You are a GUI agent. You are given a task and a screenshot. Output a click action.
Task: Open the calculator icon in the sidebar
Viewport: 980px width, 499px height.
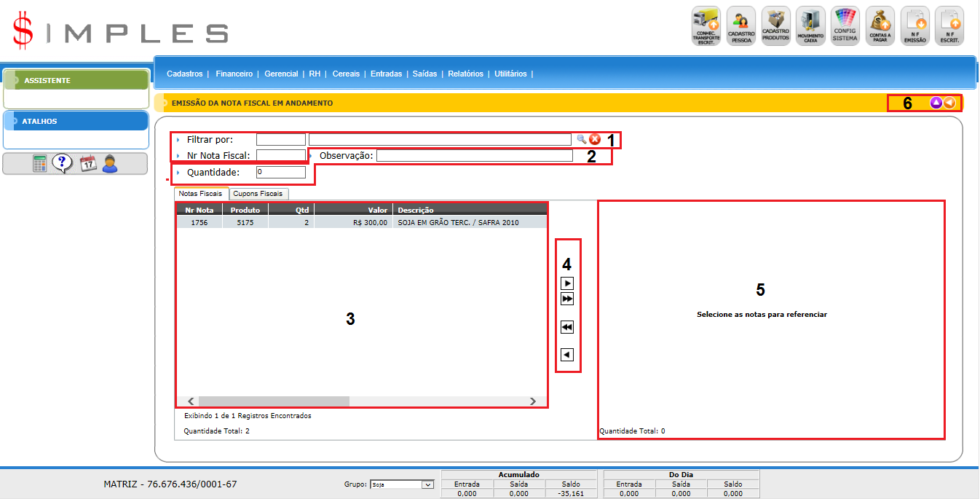40,164
